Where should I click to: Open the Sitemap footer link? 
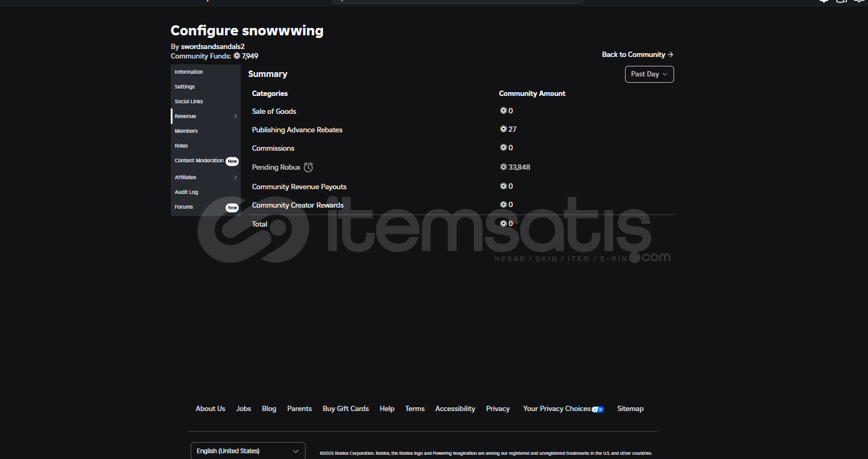click(630, 408)
